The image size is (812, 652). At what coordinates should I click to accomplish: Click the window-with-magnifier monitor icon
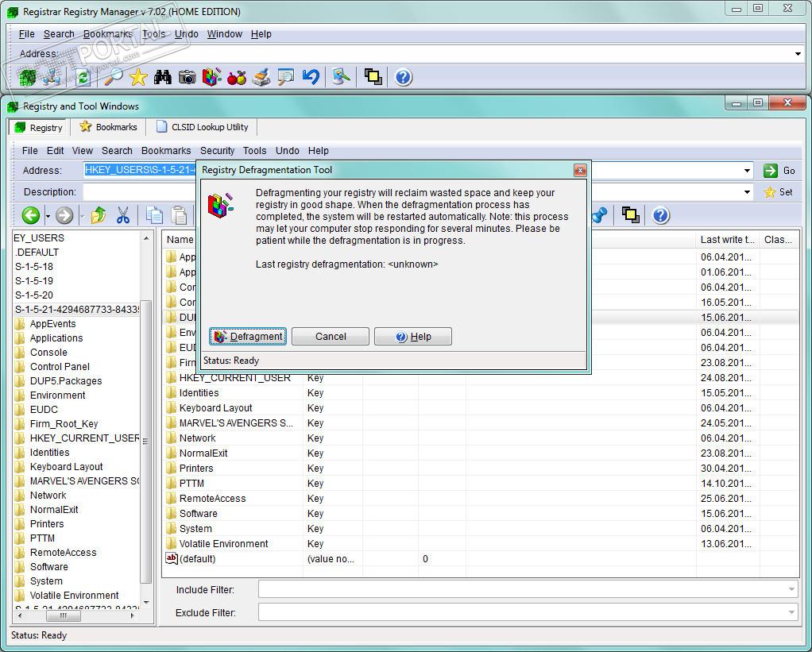tap(285, 78)
